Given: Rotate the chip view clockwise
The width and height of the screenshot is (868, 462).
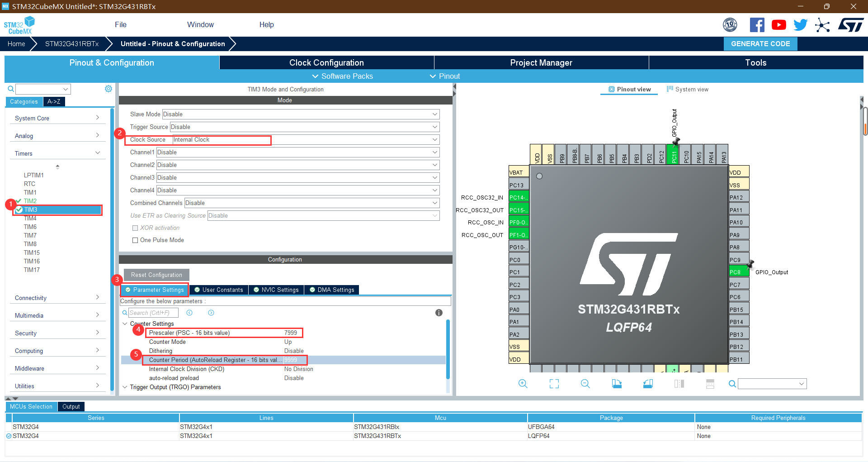Looking at the screenshot, I should pos(617,384).
